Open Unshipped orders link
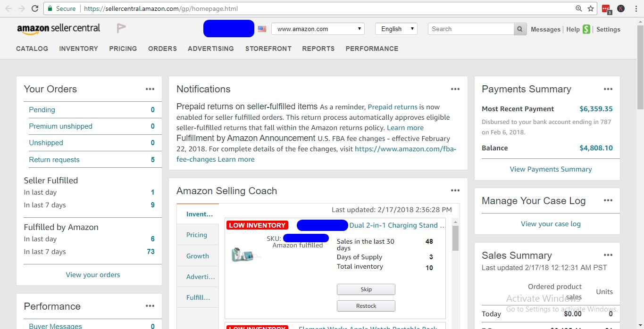The height and width of the screenshot is (329, 644). tap(46, 143)
